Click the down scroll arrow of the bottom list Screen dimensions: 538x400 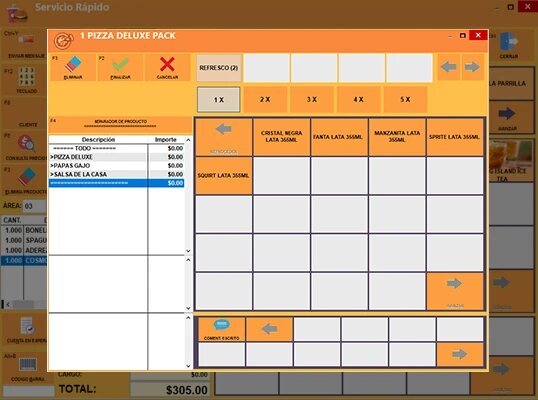(188, 366)
